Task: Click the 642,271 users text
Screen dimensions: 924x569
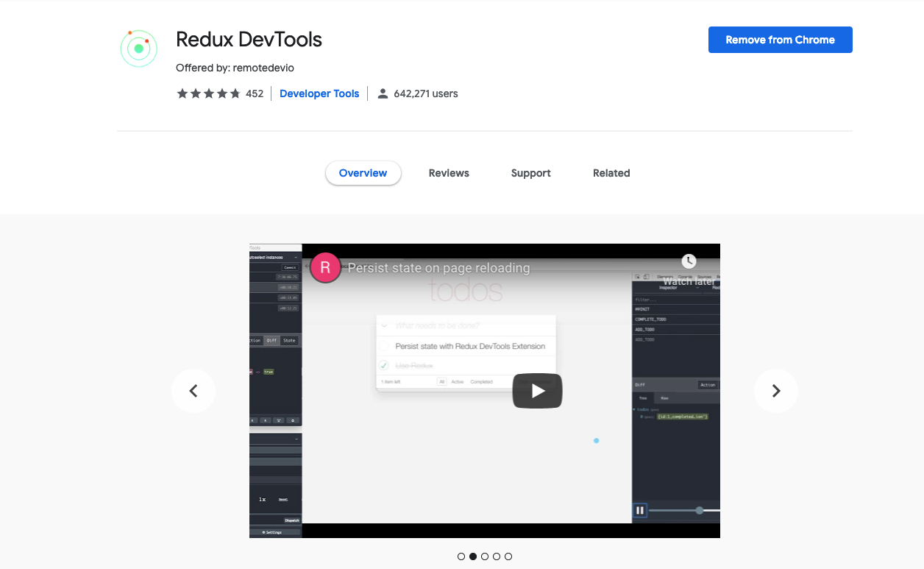Action: 426,93
